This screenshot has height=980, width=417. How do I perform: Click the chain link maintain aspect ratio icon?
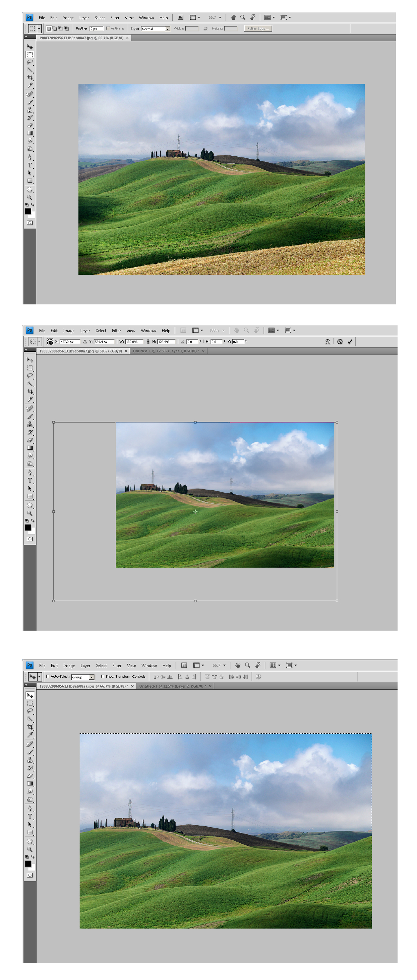point(148,342)
